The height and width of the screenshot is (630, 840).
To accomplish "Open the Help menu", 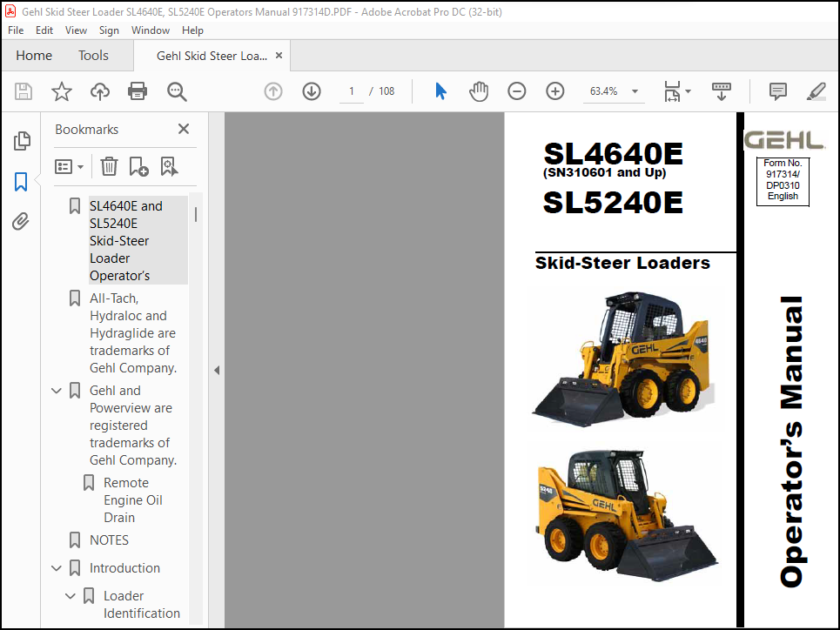I will click(x=192, y=30).
